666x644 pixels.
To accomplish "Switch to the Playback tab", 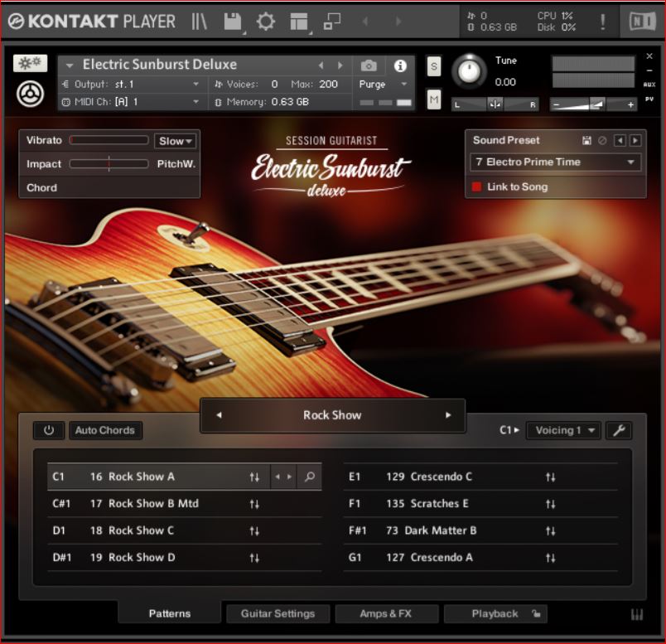I will tap(495, 613).
